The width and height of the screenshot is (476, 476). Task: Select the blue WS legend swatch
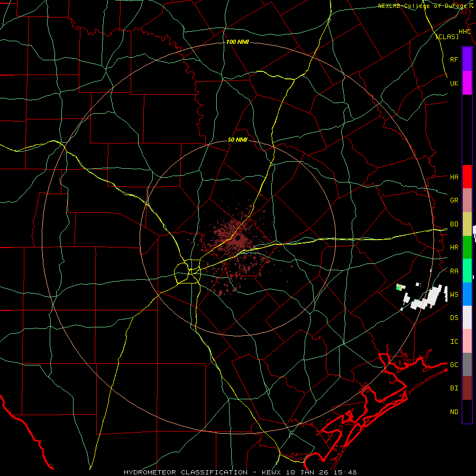467,294
